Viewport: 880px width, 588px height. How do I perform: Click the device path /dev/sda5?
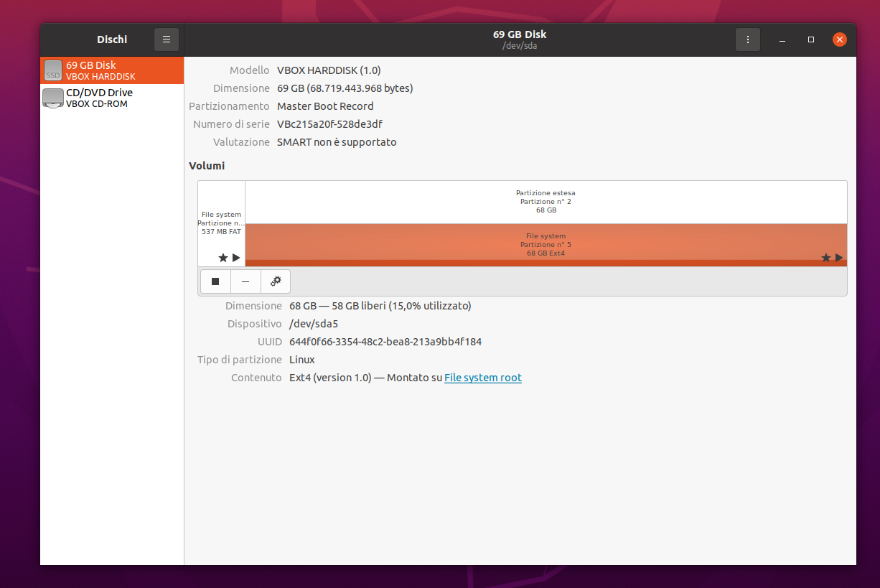(x=314, y=324)
